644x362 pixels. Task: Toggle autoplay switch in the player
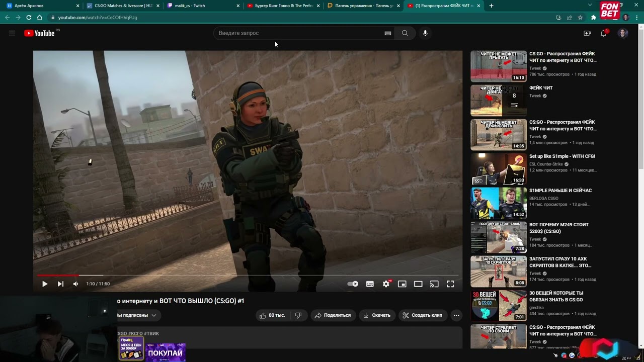tap(353, 284)
